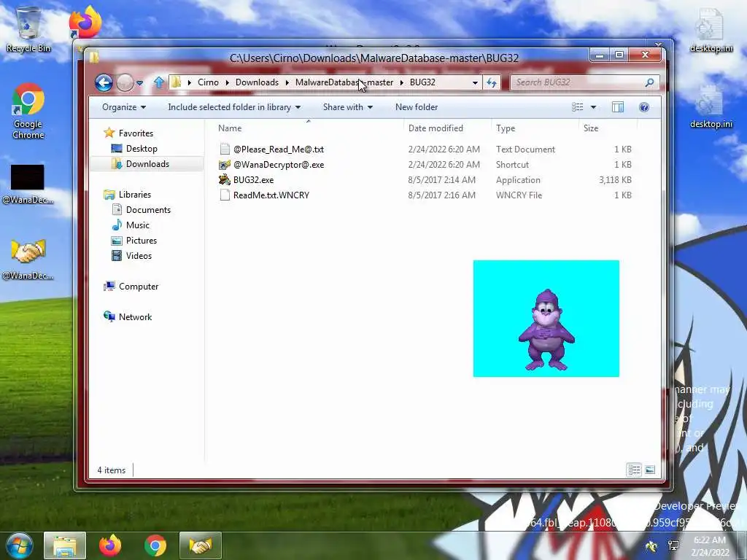Open Windows Explorer taskbar button

point(65,545)
